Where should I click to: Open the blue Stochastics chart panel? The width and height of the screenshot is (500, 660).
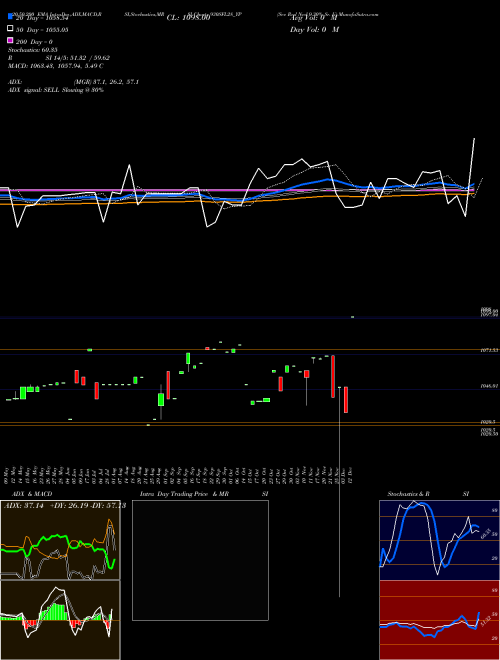click(x=439, y=540)
